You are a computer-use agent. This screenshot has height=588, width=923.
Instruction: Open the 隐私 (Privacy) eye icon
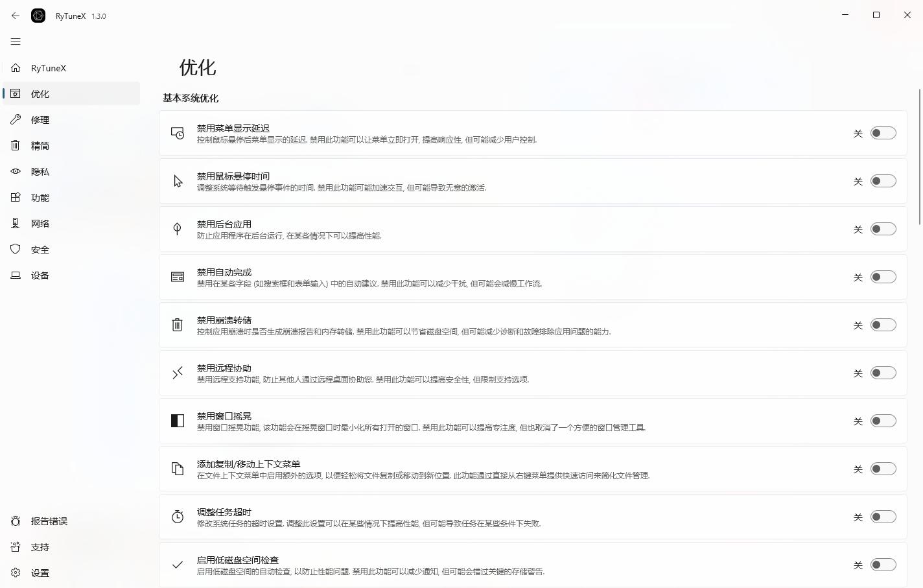click(15, 171)
